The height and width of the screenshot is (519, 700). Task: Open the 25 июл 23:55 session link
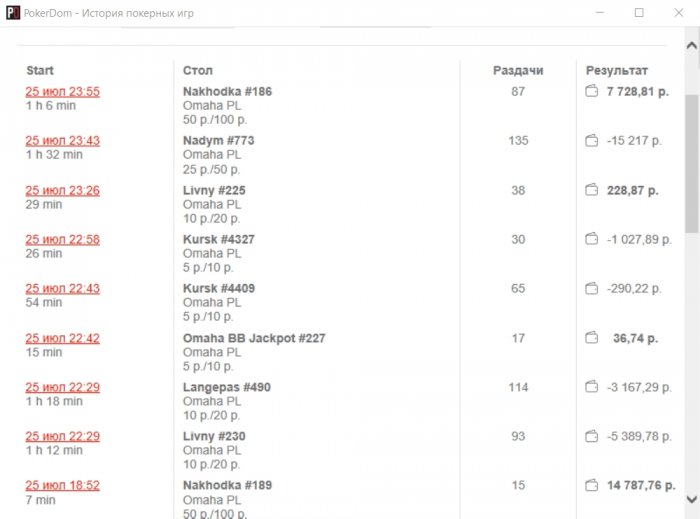click(x=62, y=91)
